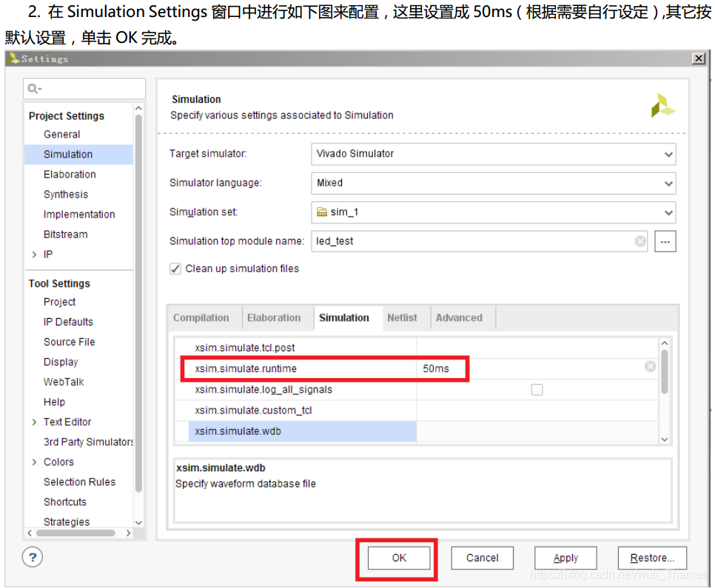This screenshot has height=588, width=715.
Task: Open the Simulation set dropdown
Action: [x=494, y=212]
